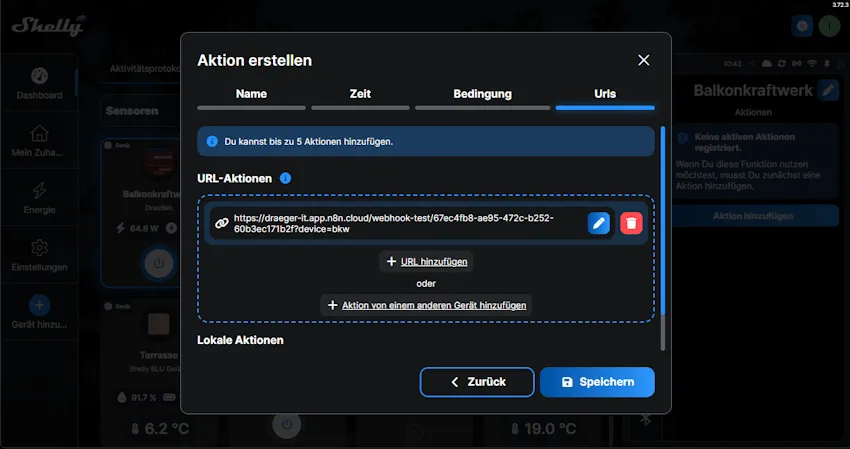Click the webhook URL text

(x=394, y=223)
